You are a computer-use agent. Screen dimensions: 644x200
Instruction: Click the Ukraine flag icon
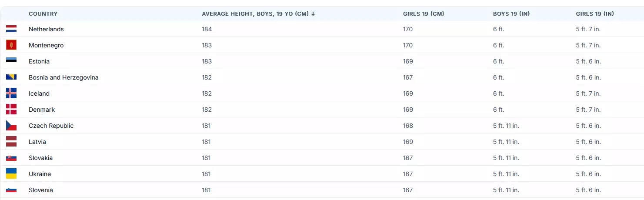pyautogui.click(x=11, y=174)
